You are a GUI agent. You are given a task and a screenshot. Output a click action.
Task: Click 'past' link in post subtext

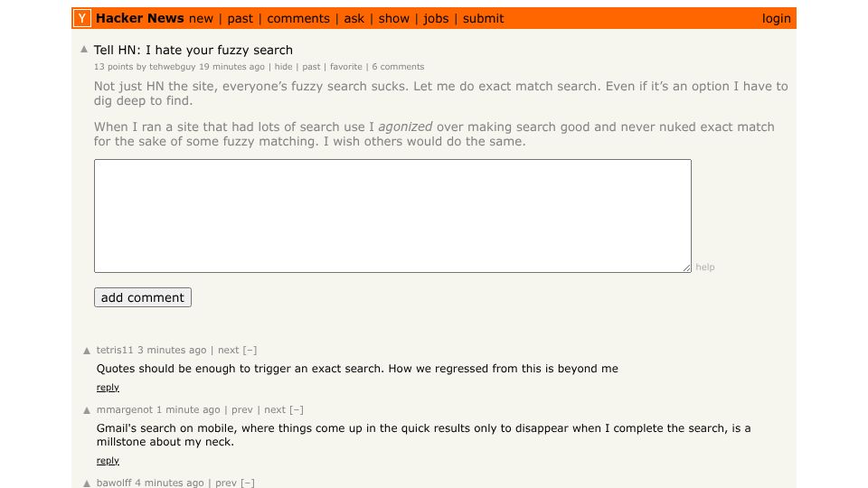(311, 66)
